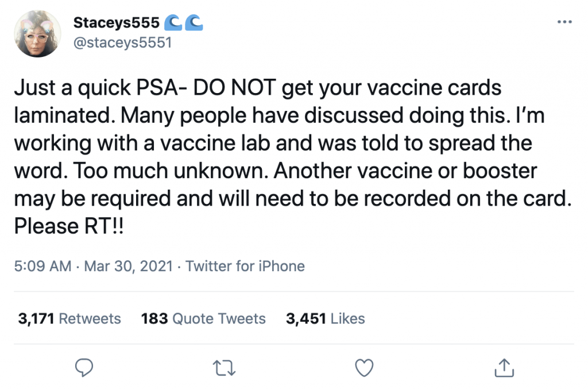Click the Staceys555 profile avatar

point(38,33)
